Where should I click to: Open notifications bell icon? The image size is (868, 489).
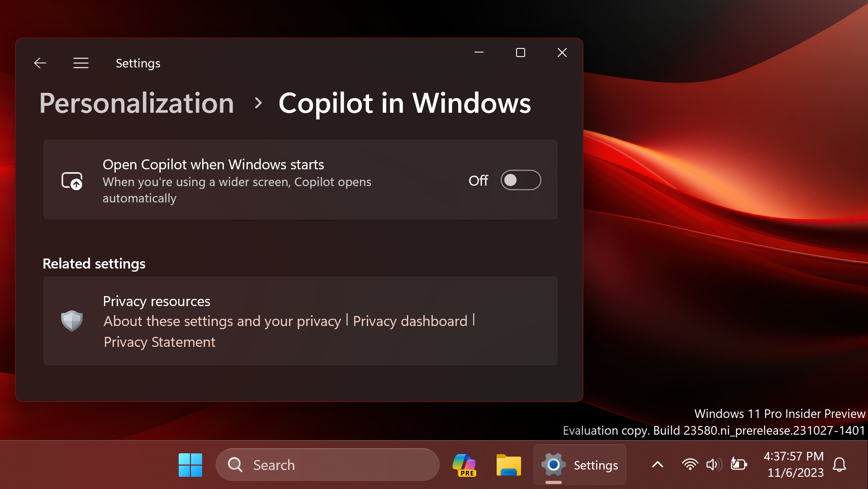(840, 465)
